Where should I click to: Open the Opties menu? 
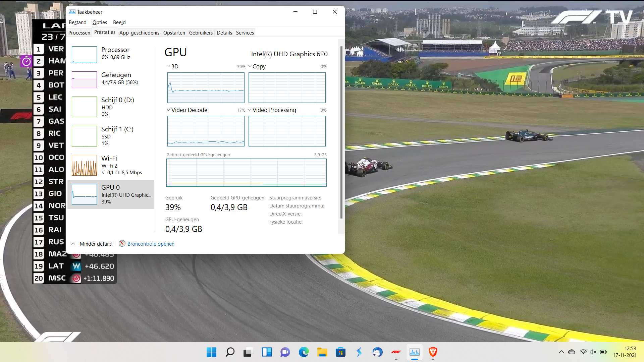100,22
